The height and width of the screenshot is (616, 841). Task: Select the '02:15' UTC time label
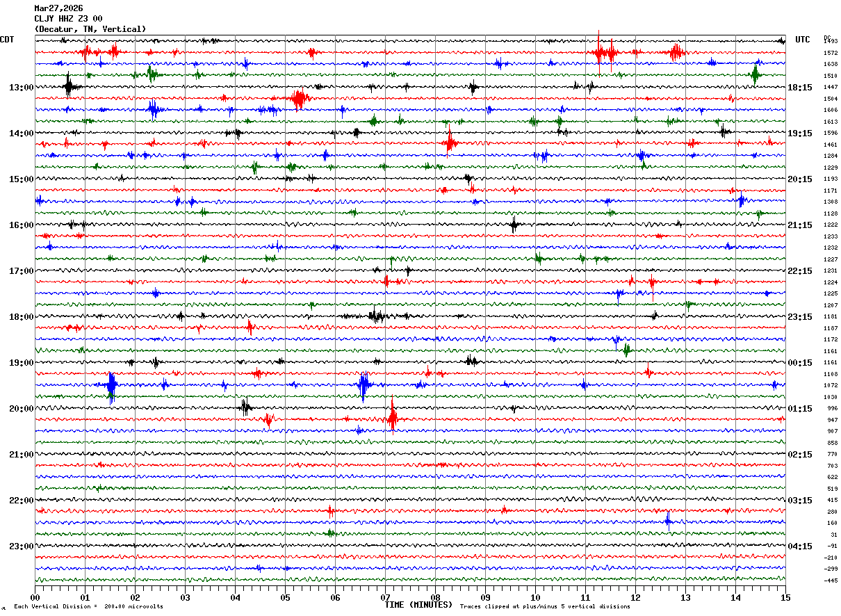pyautogui.click(x=800, y=455)
